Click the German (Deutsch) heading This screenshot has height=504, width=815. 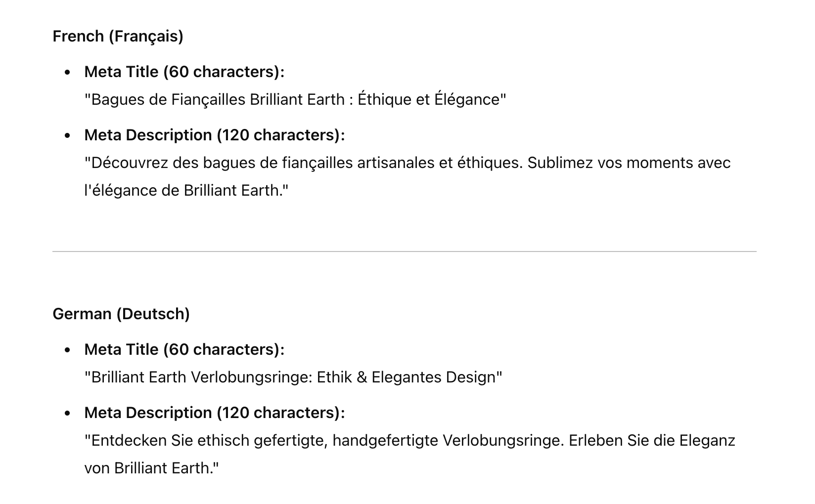tap(121, 314)
